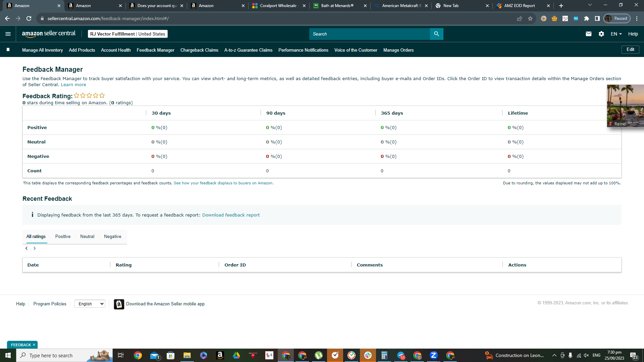Click the Amazon Seller app icon in footer
Screen dimensions: 644x362
(119, 304)
